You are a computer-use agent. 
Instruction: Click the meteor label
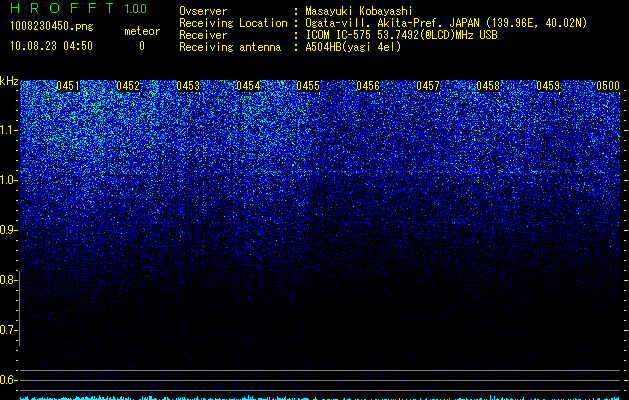pyautogui.click(x=142, y=31)
